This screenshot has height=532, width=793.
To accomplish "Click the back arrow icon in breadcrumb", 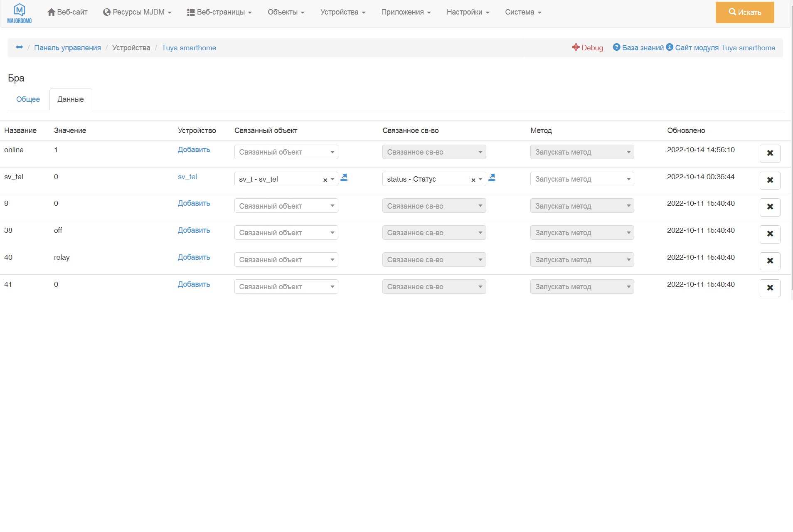I will 19,47.
